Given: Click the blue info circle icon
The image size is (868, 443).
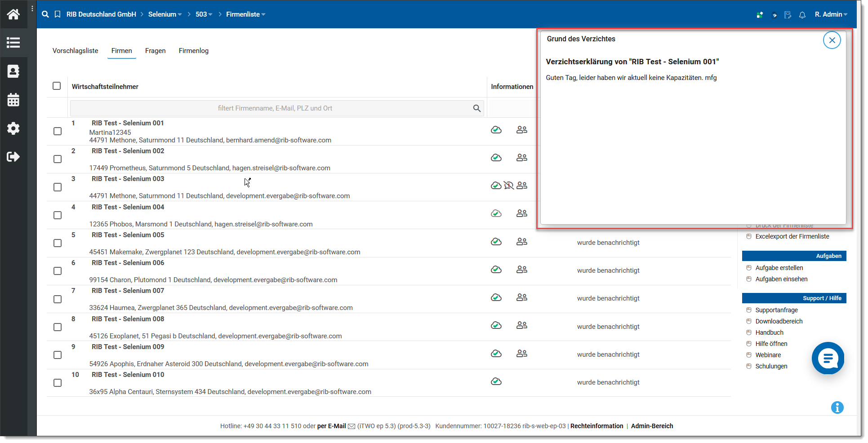Looking at the screenshot, I should [x=837, y=408].
